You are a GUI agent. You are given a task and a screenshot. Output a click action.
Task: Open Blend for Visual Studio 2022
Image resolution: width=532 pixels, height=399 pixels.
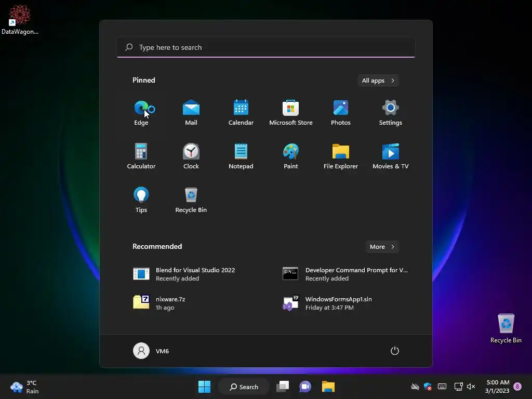(191, 274)
